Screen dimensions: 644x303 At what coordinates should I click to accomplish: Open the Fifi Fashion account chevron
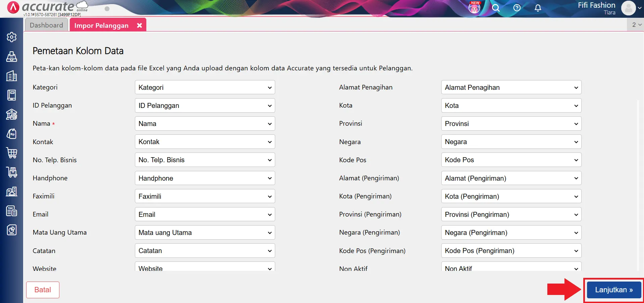[640, 7]
